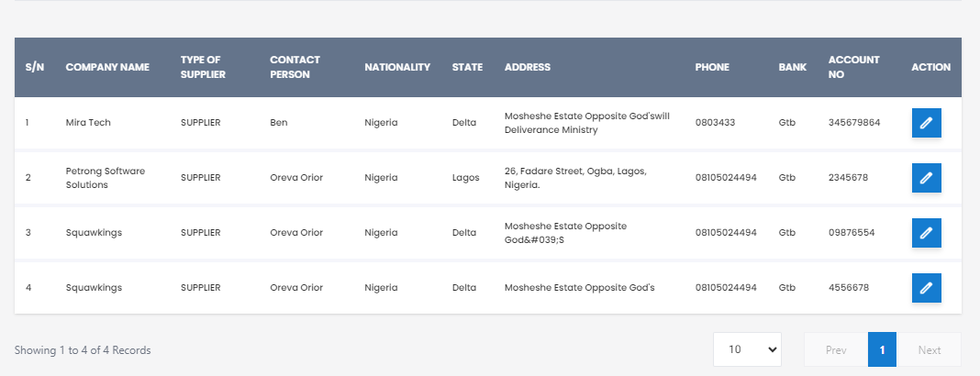Click the Petrong Software Solutions name cell
This screenshot has height=376, width=980.
click(105, 178)
